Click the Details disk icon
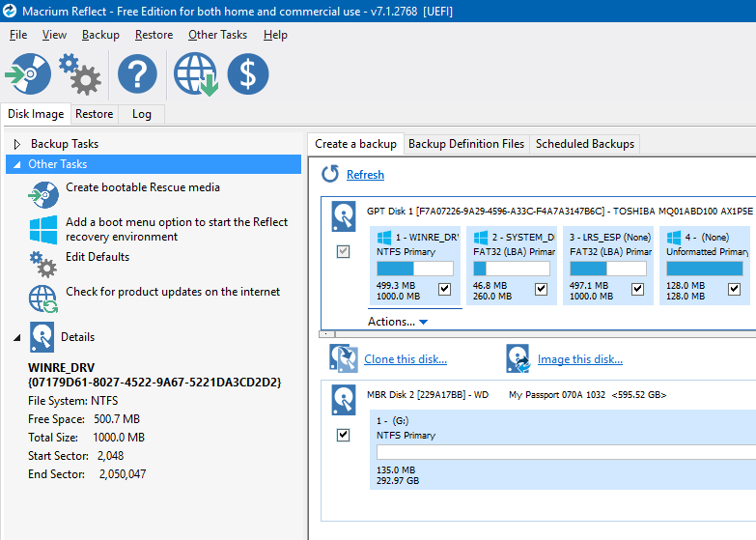756x540 pixels. point(42,337)
